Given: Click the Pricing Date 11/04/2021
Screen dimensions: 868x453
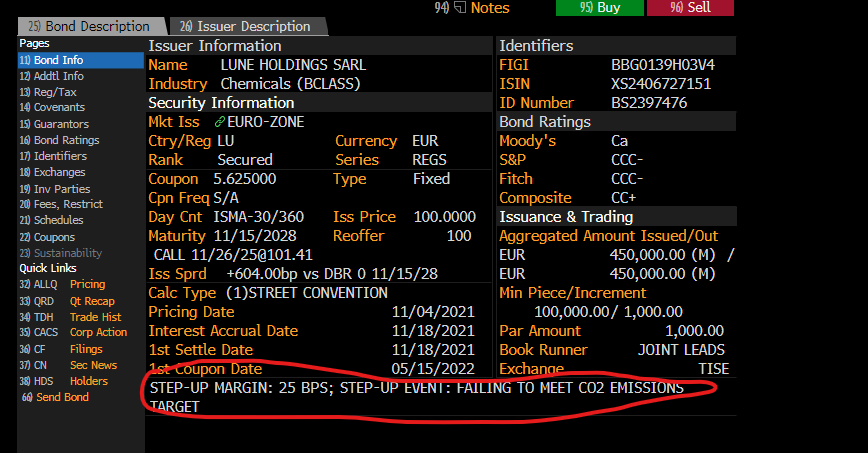Looking at the screenshot, I should pyautogui.click(x=433, y=312).
